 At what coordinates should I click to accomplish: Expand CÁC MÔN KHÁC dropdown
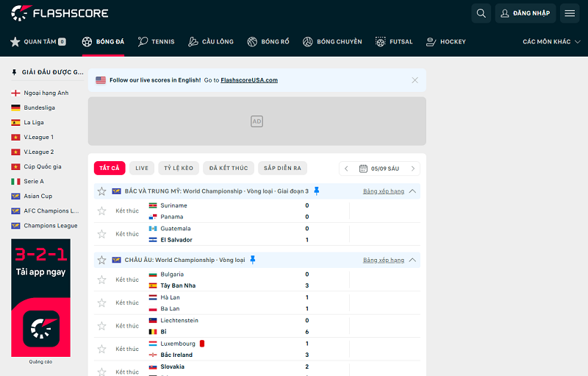click(x=552, y=42)
